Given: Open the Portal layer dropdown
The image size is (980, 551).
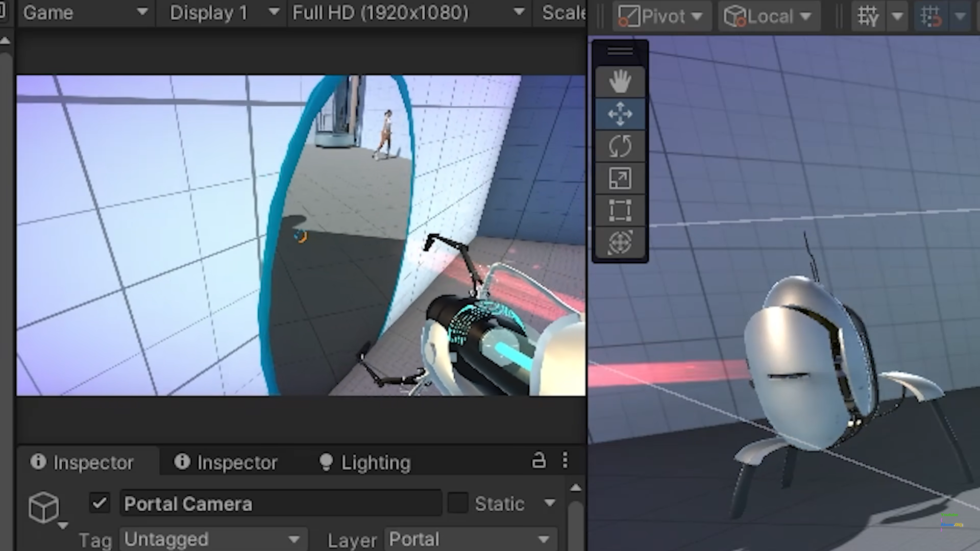Looking at the screenshot, I should (x=470, y=539).
